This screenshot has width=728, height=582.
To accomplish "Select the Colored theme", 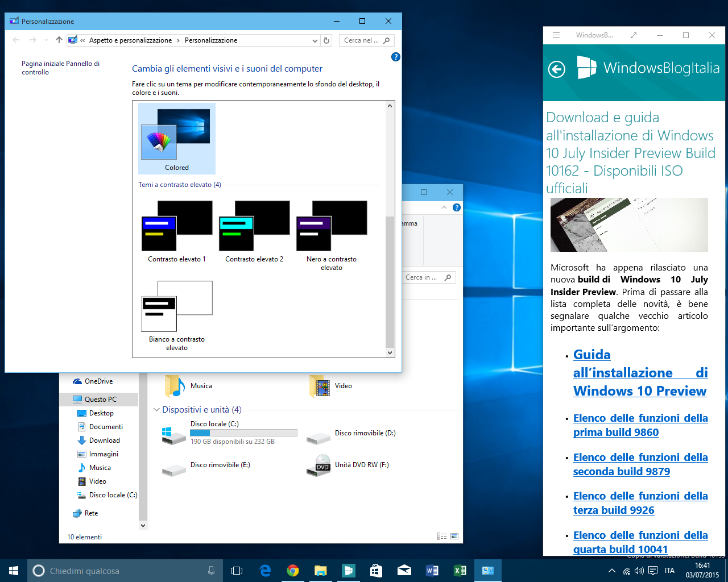I will coord(177,139).
